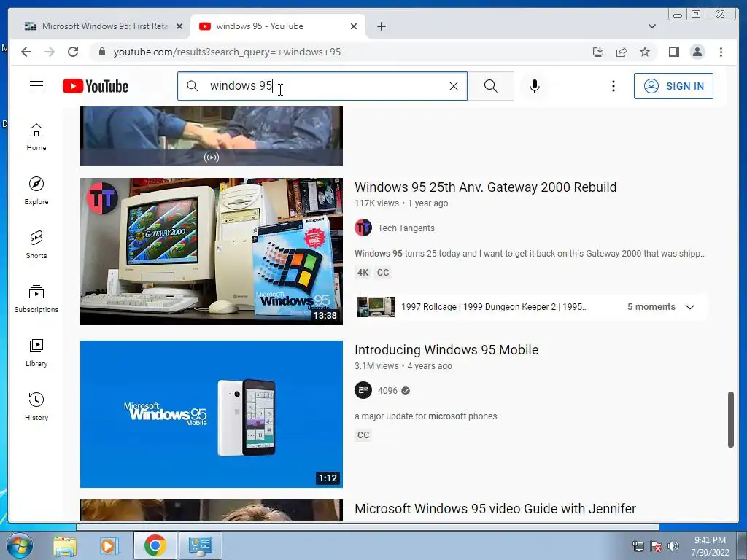Viewport: 747px width, 560px height.
Task: Open Explore in sidebar
Action: tap(36, 191)
